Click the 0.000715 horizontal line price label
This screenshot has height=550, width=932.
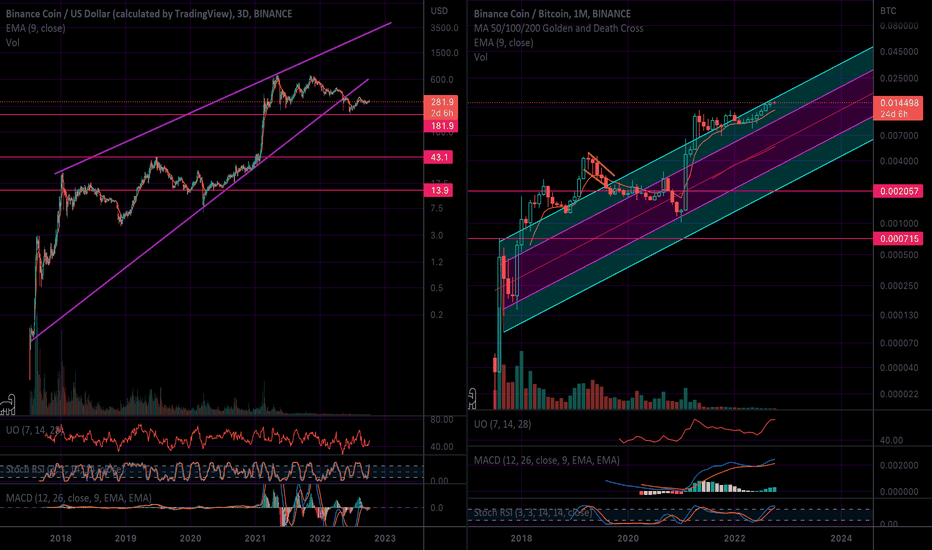click(x=898, y=238)
